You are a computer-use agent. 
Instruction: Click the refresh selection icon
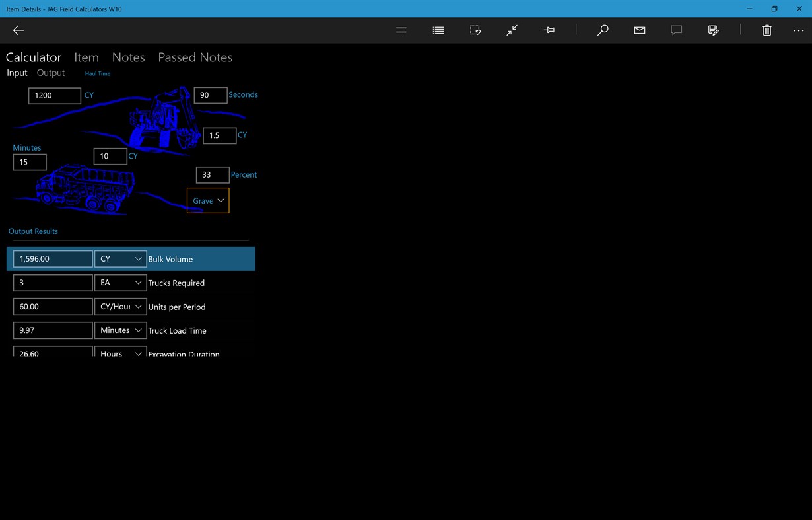pos(475,30)
